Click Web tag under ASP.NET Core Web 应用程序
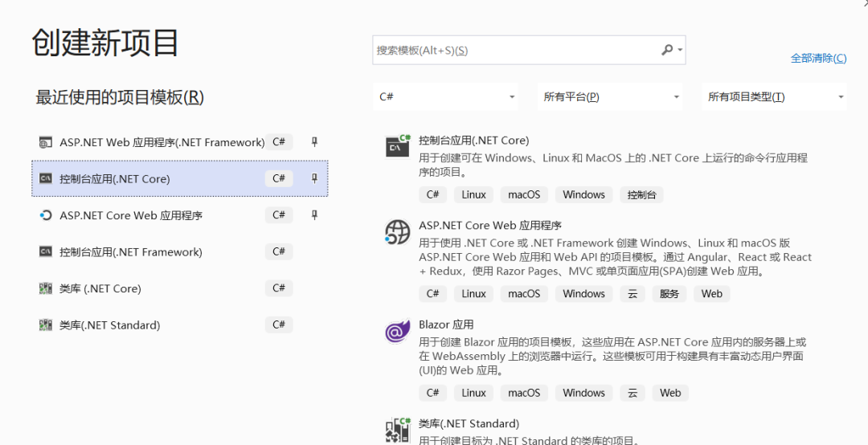Viewport: 868px width, 445px height. (712, 294)
